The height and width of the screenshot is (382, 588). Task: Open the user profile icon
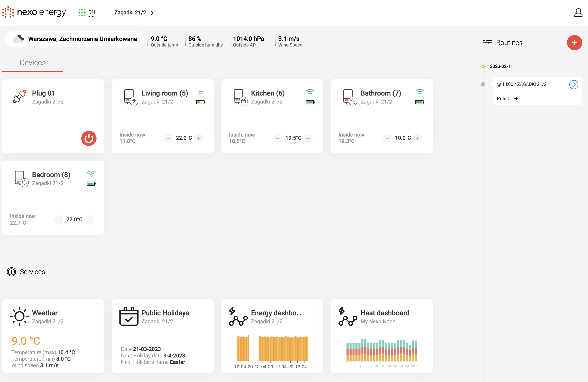pos(578,13)
